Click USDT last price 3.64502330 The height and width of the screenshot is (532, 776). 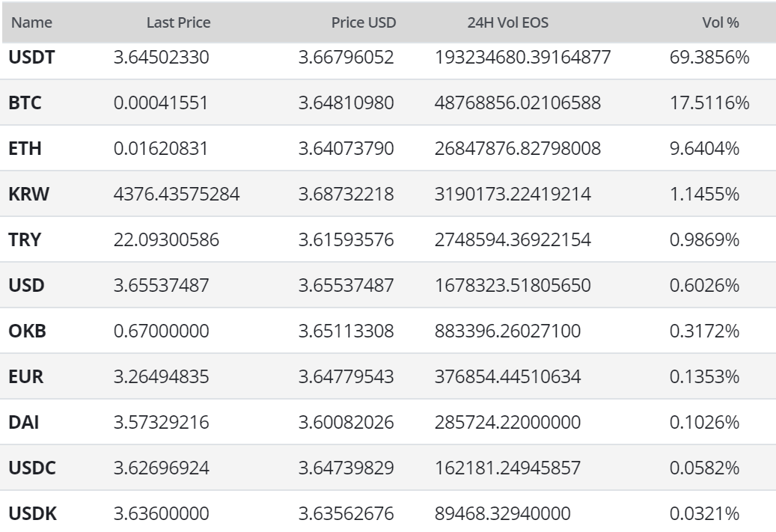(x=162, y=58)
